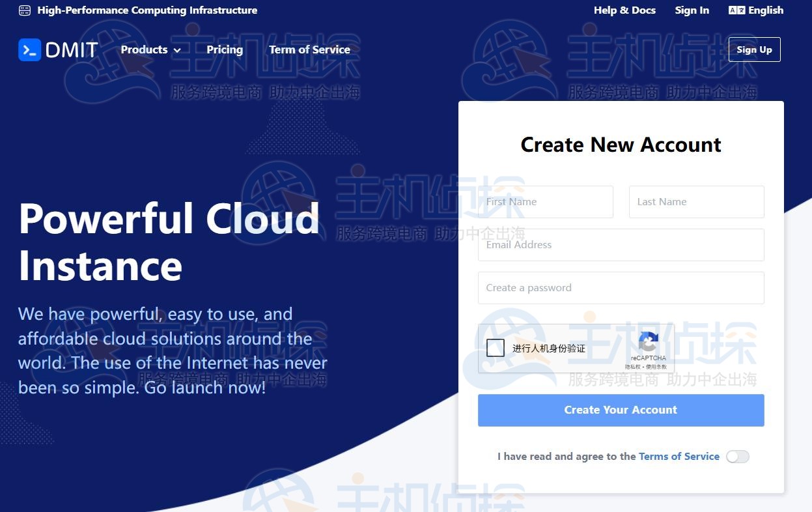Click the DMIT brand text
This screenshot has width=812, height=512.
coord(72,50)
